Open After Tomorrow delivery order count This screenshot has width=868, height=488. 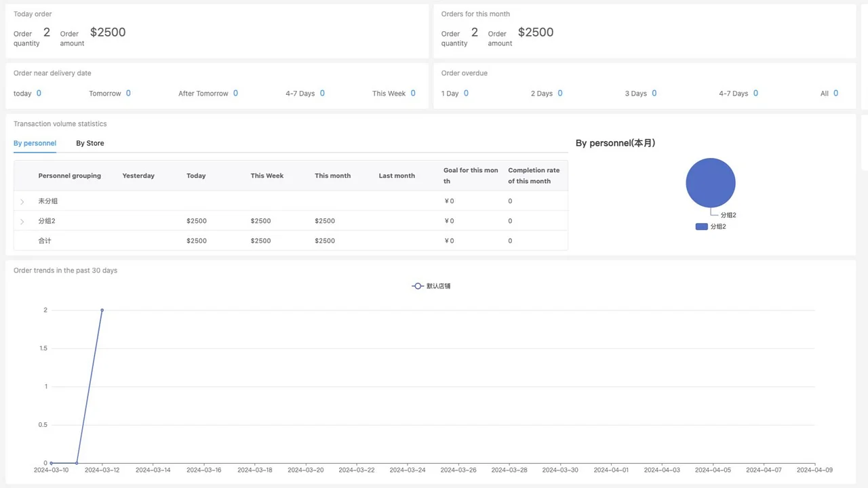[235, 94]
